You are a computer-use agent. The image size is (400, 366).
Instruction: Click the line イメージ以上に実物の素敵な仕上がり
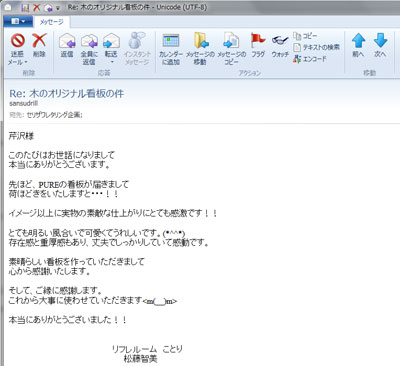[x=113, y=213]
